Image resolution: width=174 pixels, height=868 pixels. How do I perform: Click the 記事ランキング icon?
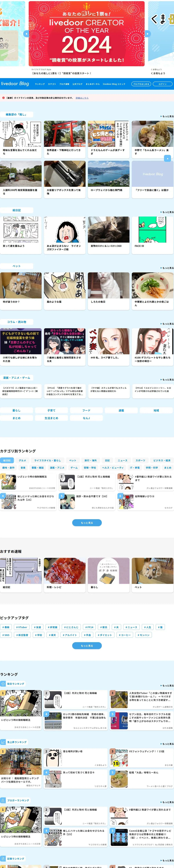[x=3, y=859]
